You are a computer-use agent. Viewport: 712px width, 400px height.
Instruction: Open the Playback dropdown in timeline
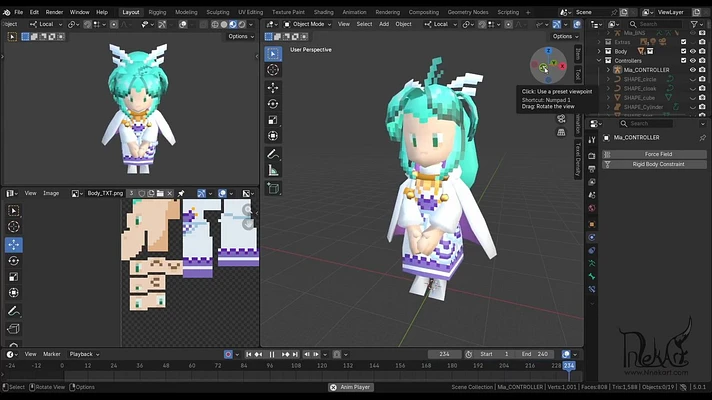[84, 354]
